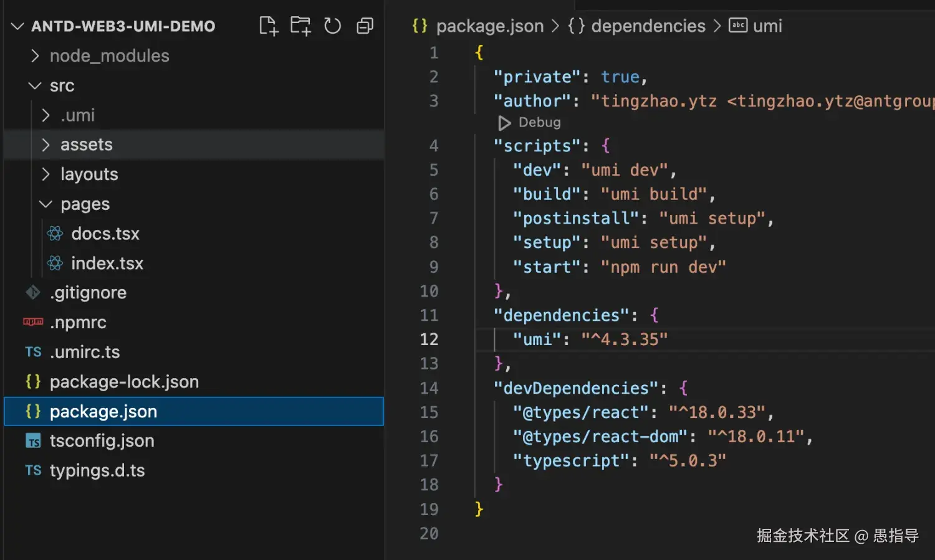The image size is (935, 560).
Task: Expand the node_modules folder
Action: coord(36,56)
